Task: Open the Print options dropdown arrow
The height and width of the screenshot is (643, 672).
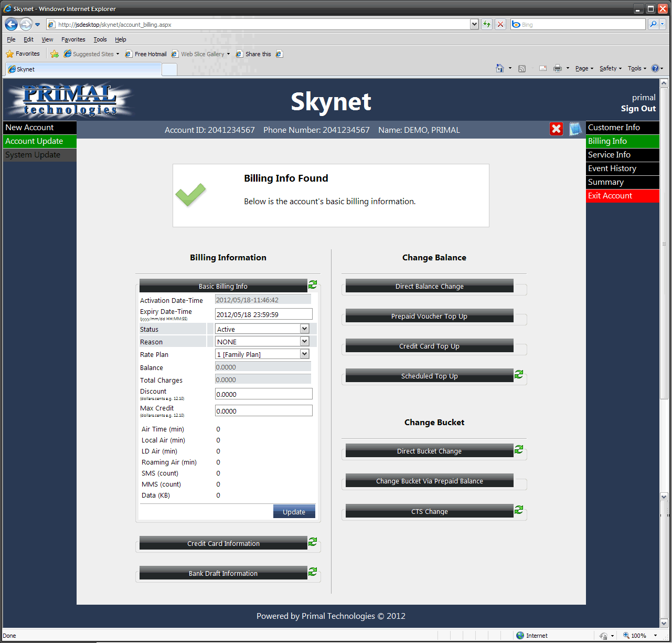Action: (568, 68)
